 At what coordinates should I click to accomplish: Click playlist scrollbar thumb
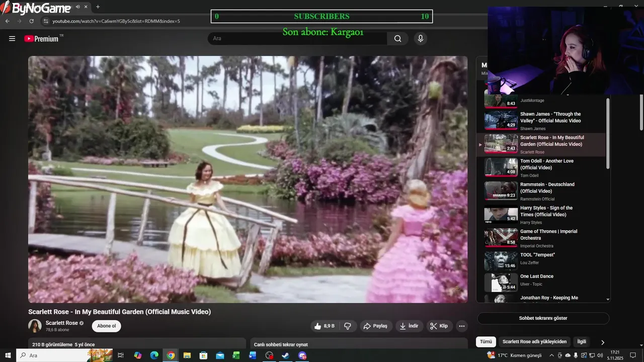click(x=608, y=133)
